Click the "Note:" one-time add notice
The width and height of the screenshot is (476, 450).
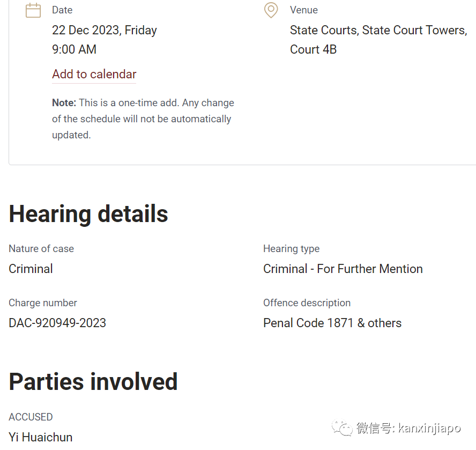pyautogui.click(x=143, y=119)
